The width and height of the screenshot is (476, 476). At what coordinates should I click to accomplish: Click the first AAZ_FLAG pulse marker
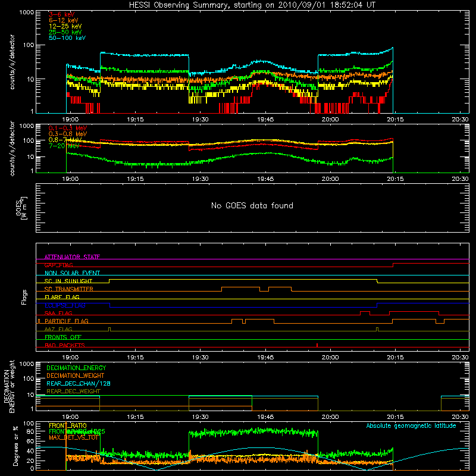[109, 329]
